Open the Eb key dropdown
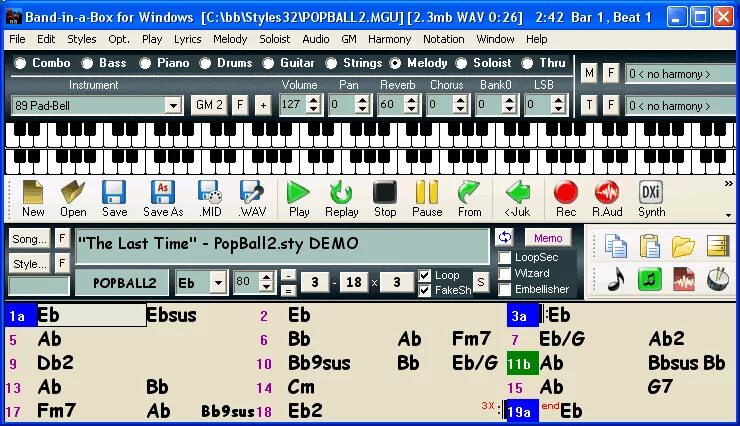The image size is (740, 426). (218, 283)
